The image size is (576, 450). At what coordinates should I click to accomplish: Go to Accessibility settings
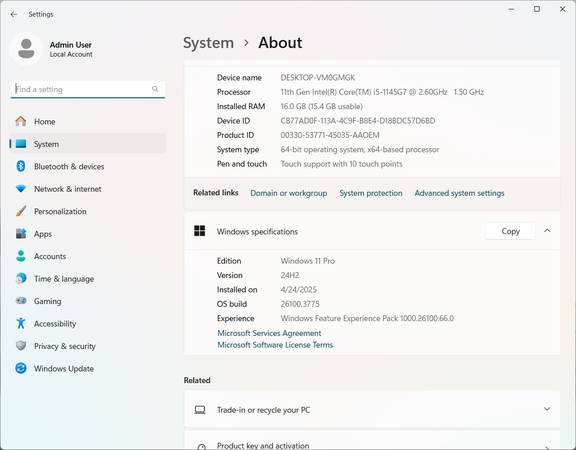pos(87,323)
